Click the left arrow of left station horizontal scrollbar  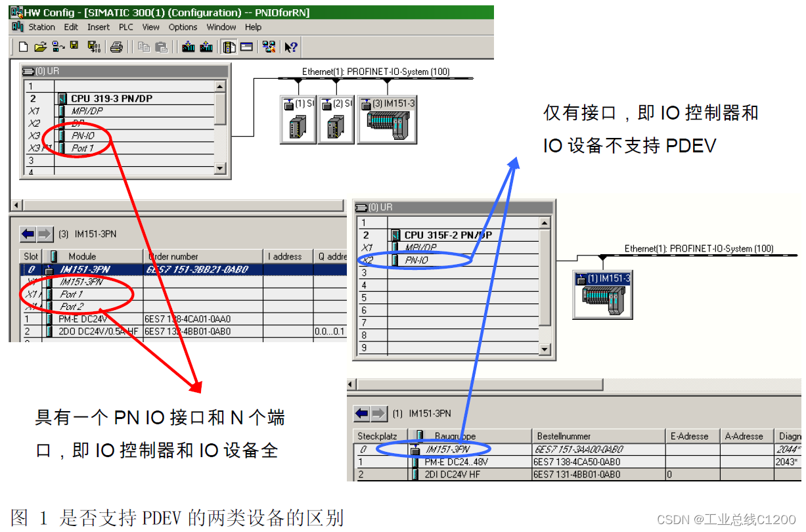pos(16,206)
